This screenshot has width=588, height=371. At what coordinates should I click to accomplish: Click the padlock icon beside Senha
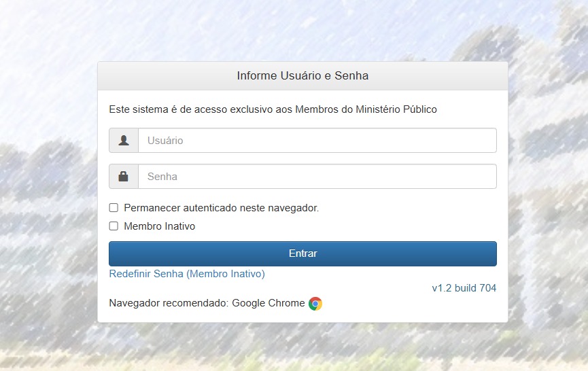124,177
